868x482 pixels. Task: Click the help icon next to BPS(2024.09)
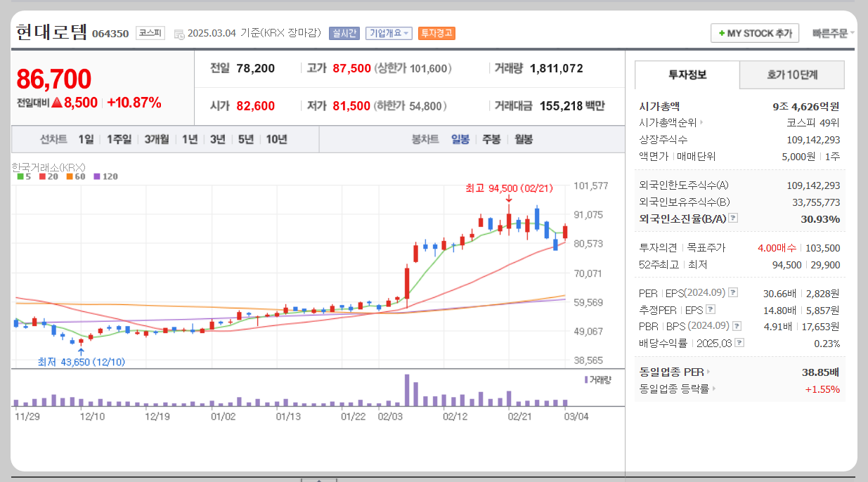[737, 325]
